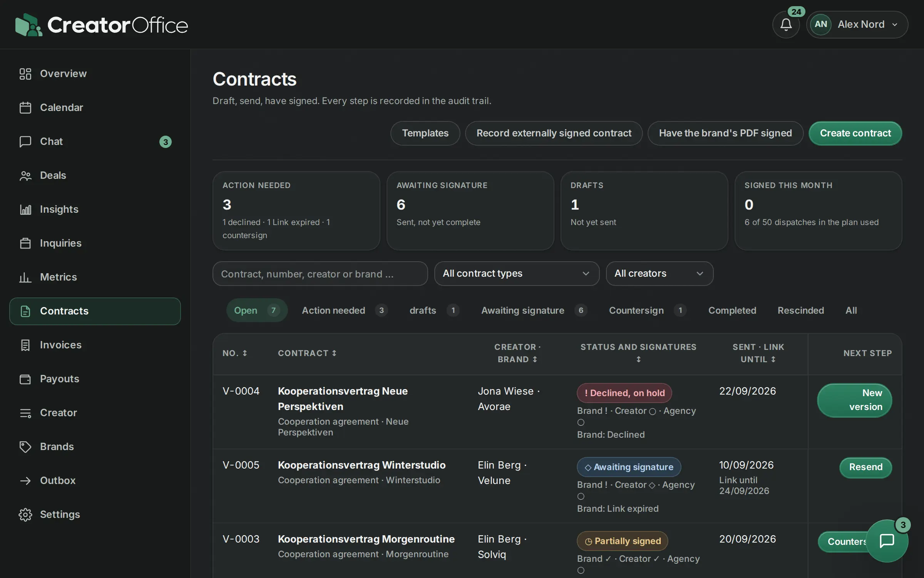Sort by Status and Signatures arrows
The width and height of the screenshot is (924, 578).
[x=638, y=359]
